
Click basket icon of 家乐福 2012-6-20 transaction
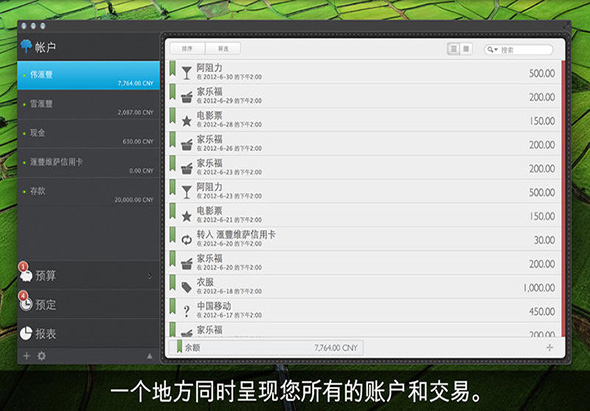[187, 264]
